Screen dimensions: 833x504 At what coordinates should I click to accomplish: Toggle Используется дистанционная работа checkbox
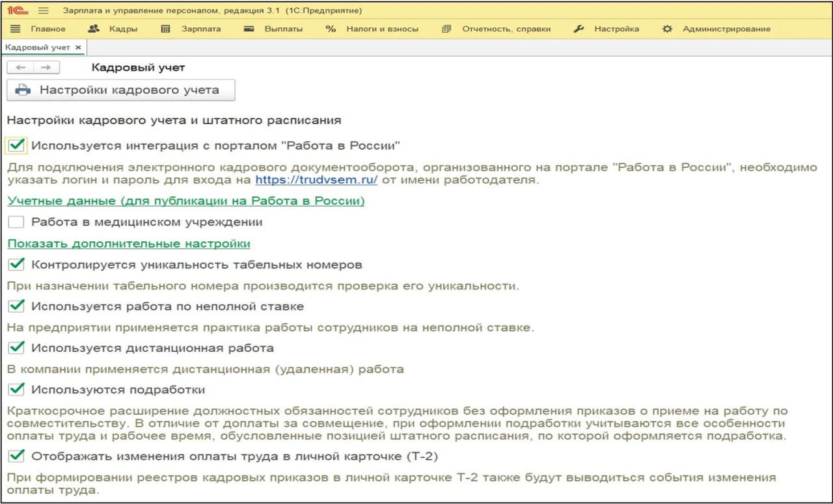16,348
